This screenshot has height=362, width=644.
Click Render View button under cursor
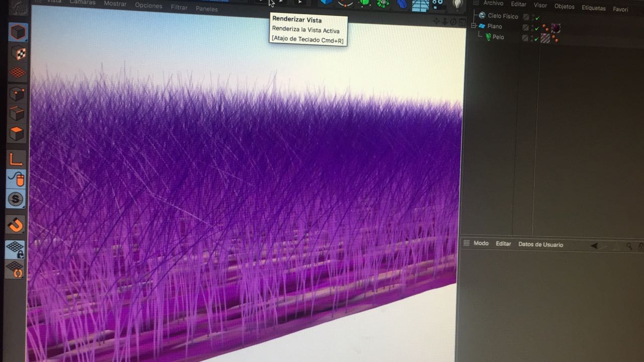263,2
